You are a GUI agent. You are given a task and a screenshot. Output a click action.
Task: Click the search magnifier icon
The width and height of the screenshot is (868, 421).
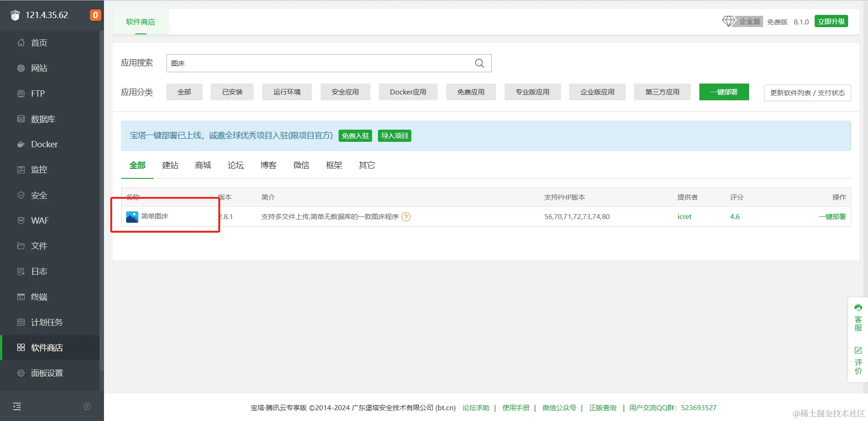coord(480,63)
